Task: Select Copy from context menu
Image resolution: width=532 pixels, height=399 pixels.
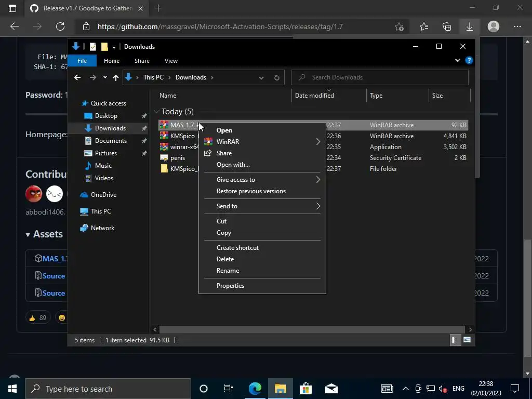Action: click(x=262, y=232)
